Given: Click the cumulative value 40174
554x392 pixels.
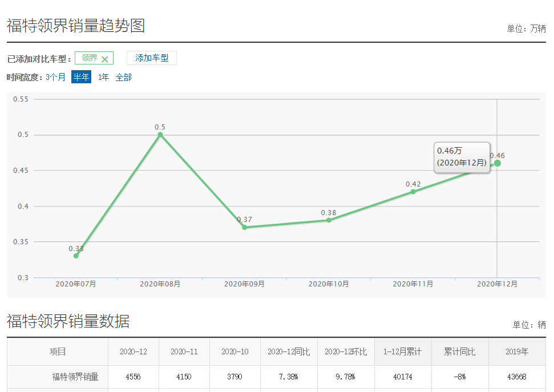Looking at the screenshot, I should click(403, 377).
